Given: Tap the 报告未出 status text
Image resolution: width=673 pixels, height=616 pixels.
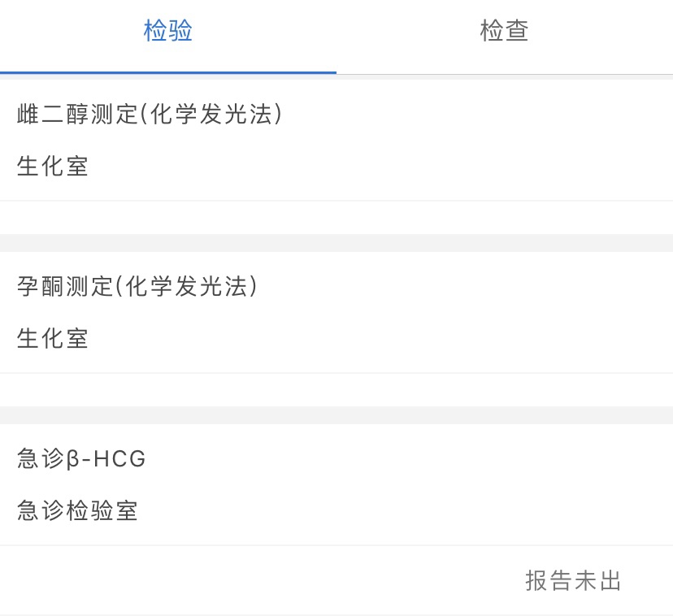Looking at the screenshot, I should pyautogui.click(x=573, y=581).
